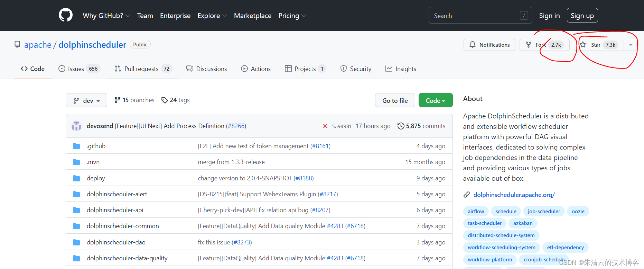
Task: Expand the Star options dropdown arrow
Action: coord(631,45)
